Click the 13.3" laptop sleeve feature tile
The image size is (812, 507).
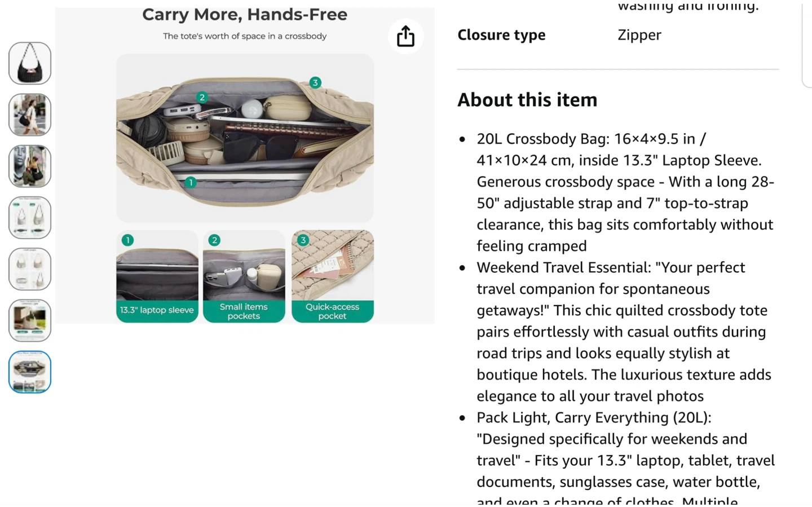point(157,276)
